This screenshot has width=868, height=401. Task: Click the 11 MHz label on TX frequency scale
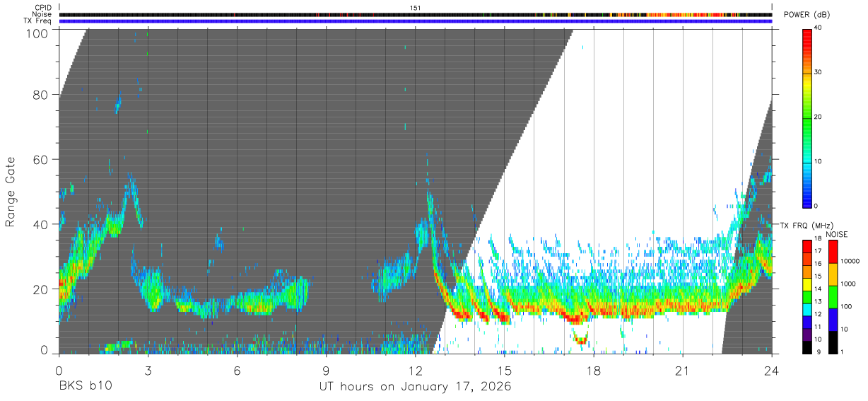point(818,327)
